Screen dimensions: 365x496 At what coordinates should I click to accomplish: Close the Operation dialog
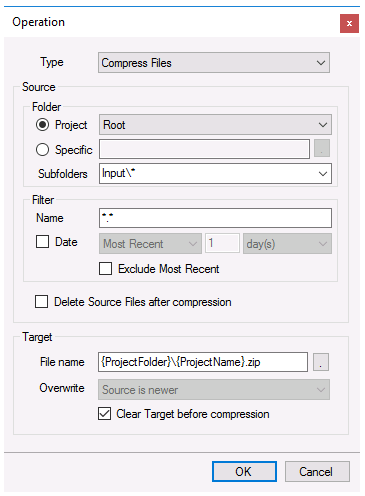coord(349,23)
